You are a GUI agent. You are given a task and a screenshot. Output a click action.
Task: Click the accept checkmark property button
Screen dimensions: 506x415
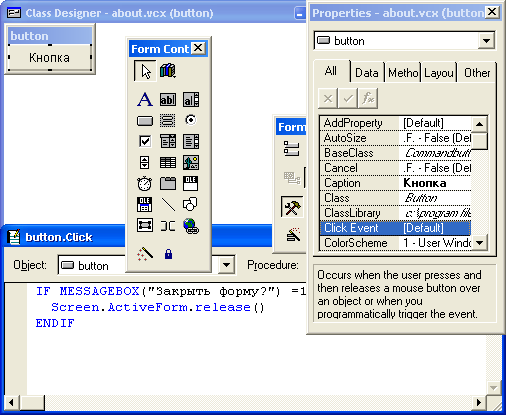point(348,98)
